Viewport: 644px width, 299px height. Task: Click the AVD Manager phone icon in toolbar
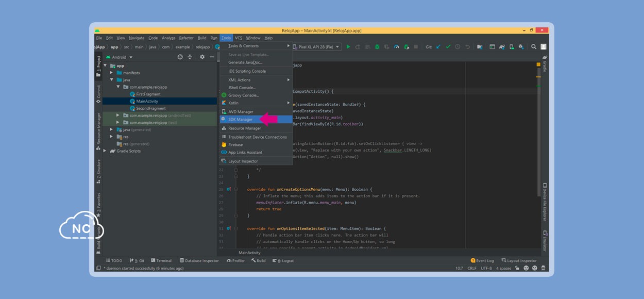tap(512, 47)
